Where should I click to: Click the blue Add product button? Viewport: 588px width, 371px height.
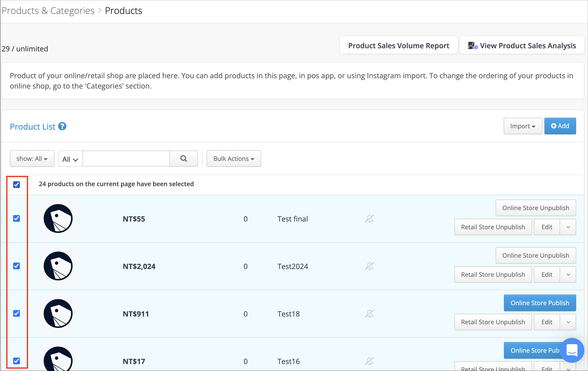point(560,126)
